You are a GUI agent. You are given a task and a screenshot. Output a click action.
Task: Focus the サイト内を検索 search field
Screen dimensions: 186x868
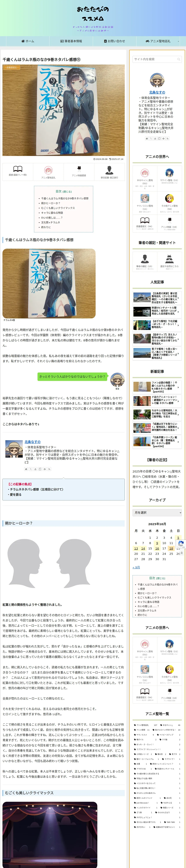[x=157, y=59]
